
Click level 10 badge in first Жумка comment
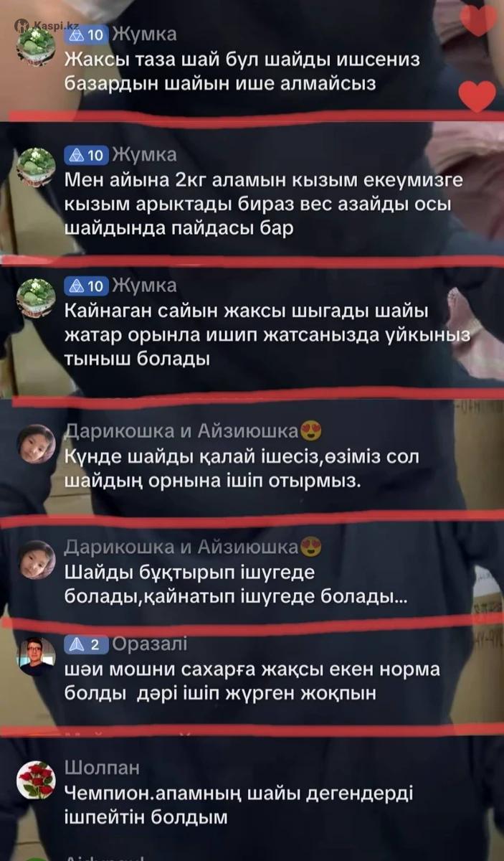[86, 34]
